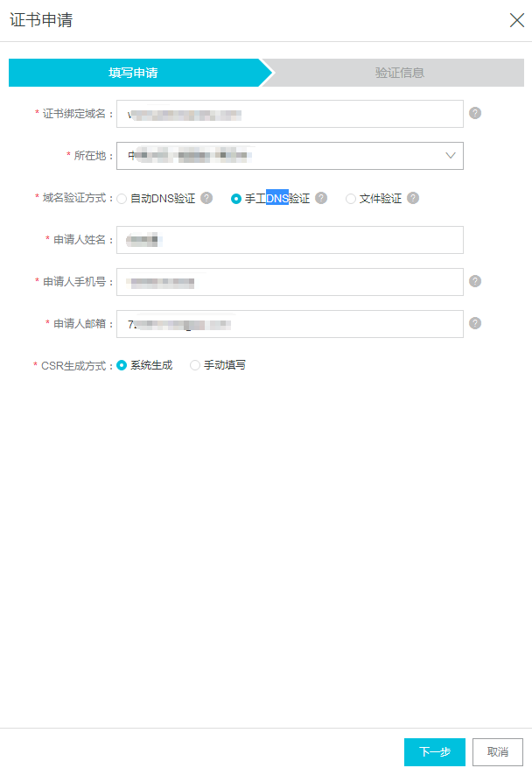Viewport: 532px width, 768px height.
Task: Close the 证书申请 dialog with X
Action: pos(516,20)
